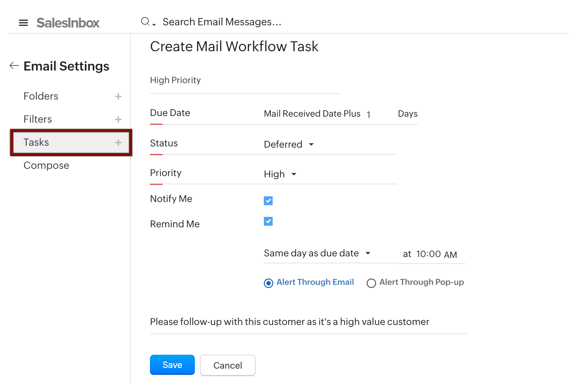Click the Search Email Messages field
Image resolution: width=577 pixels, height=392 pixels.
click(x=222, y=22)
